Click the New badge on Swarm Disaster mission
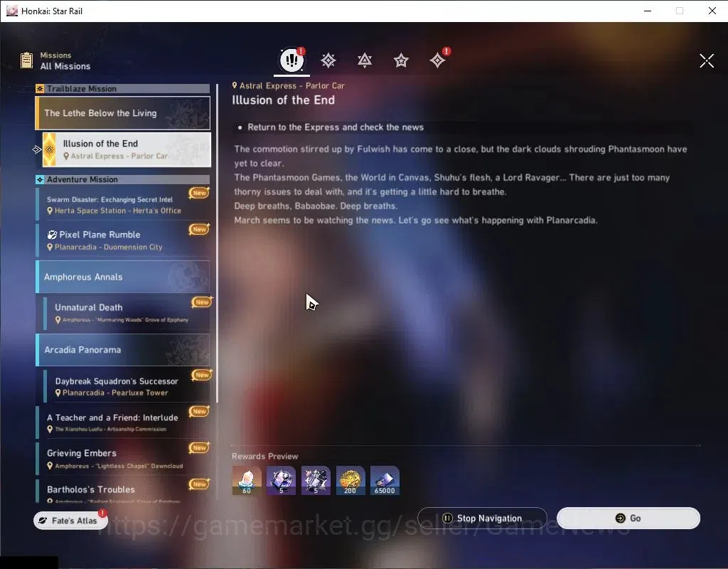The width and height of the screenshot is (728, 569). click(x=199, y=192)
